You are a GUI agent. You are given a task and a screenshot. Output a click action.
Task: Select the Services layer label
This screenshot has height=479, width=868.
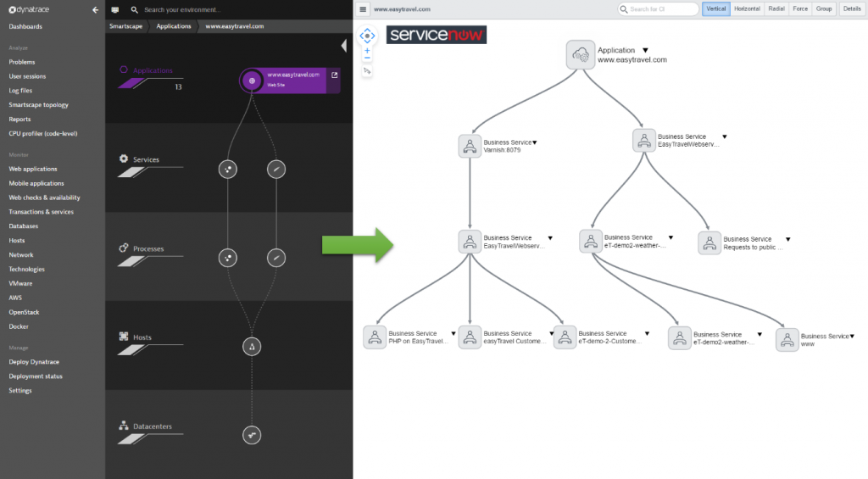coord(146,159)
